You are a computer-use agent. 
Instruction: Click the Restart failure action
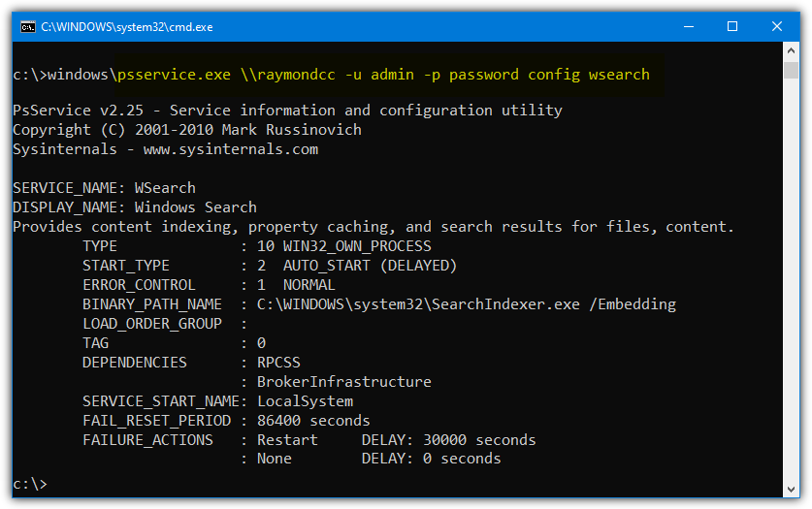(287, 440)
